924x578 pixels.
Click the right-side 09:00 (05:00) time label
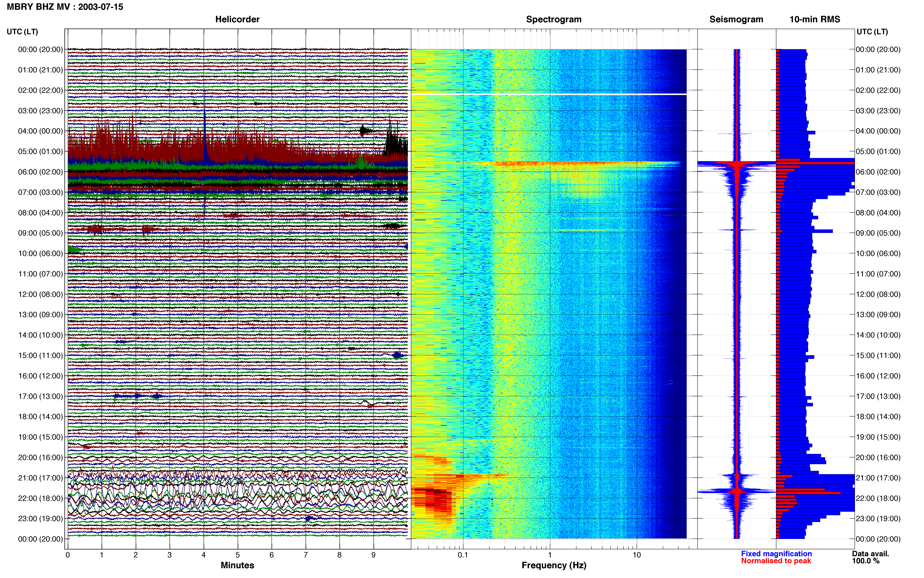878,233
